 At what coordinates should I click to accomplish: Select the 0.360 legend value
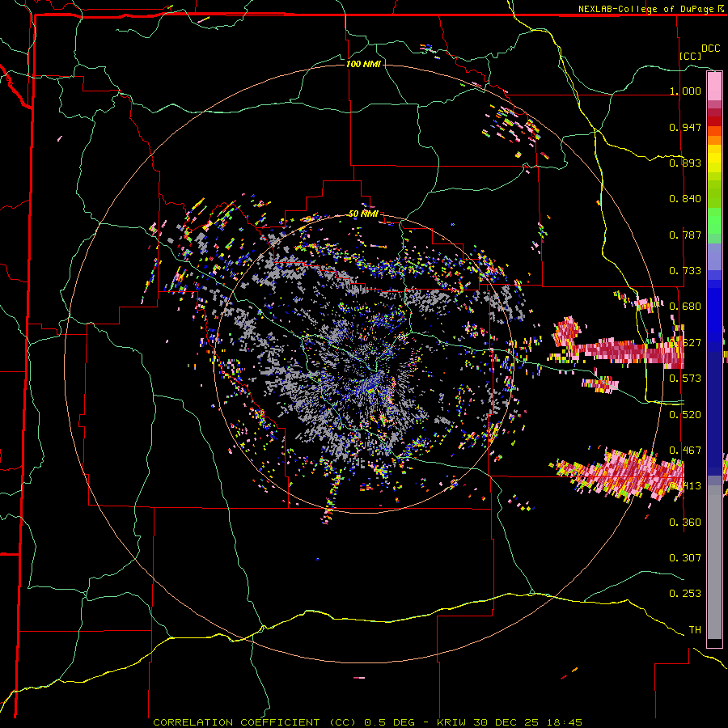pos(685,523)
